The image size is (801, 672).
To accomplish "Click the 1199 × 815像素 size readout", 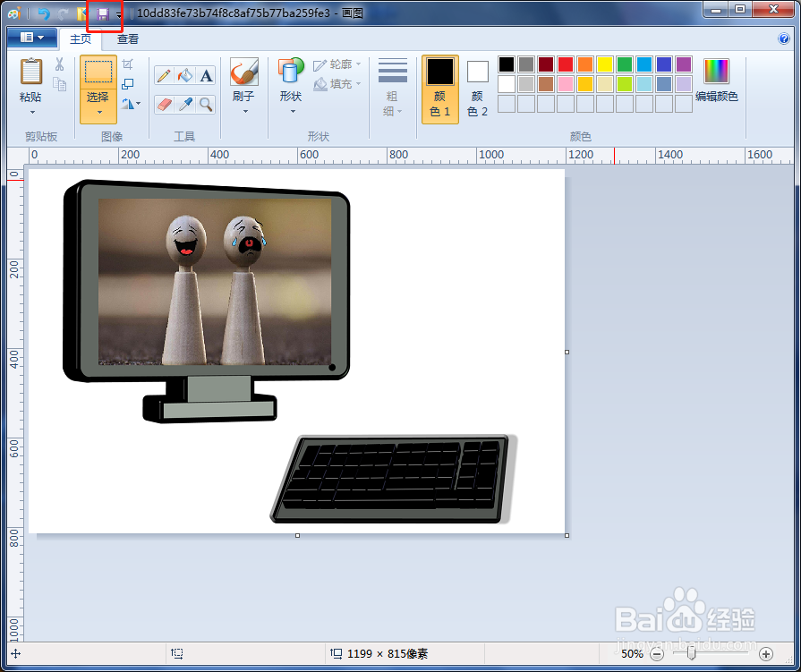I will 388,653.
